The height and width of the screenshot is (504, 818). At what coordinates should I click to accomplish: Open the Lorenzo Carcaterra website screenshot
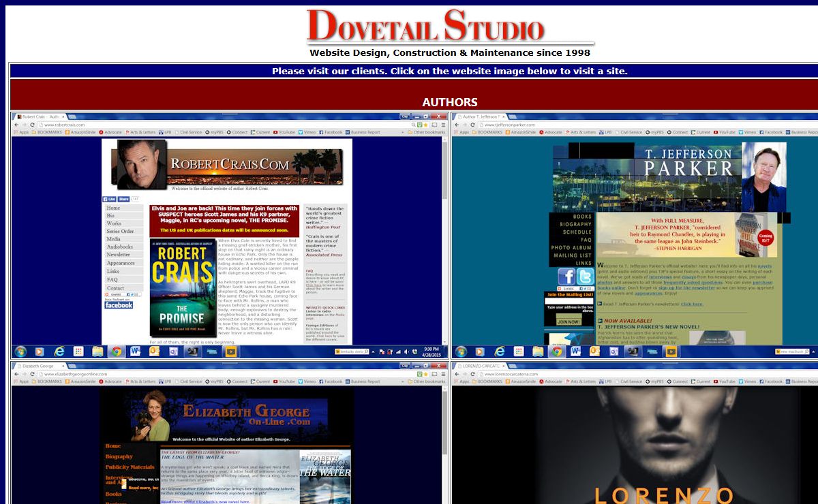pyautogui.click(x=635, y=433)
